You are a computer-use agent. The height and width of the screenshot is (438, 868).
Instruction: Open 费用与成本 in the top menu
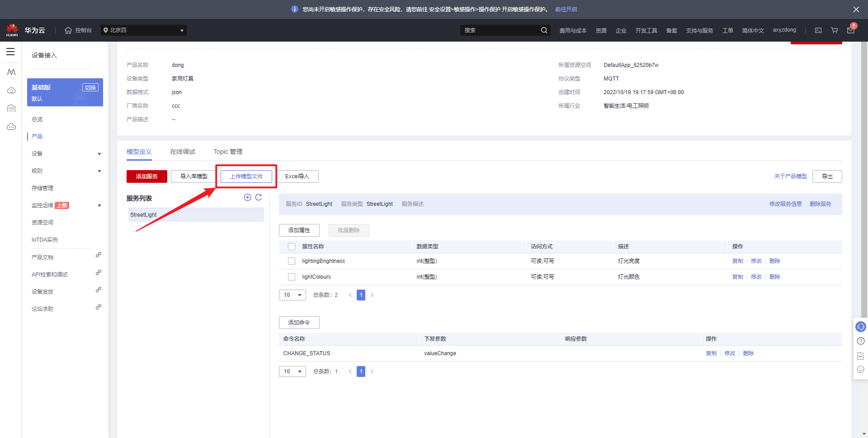point(573,30)
